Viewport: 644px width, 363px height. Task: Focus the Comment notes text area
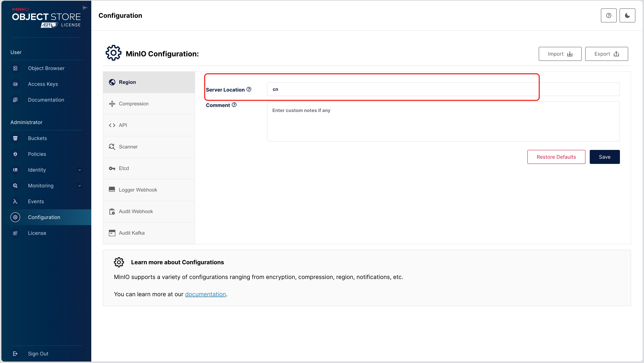(x=443, y=121)
